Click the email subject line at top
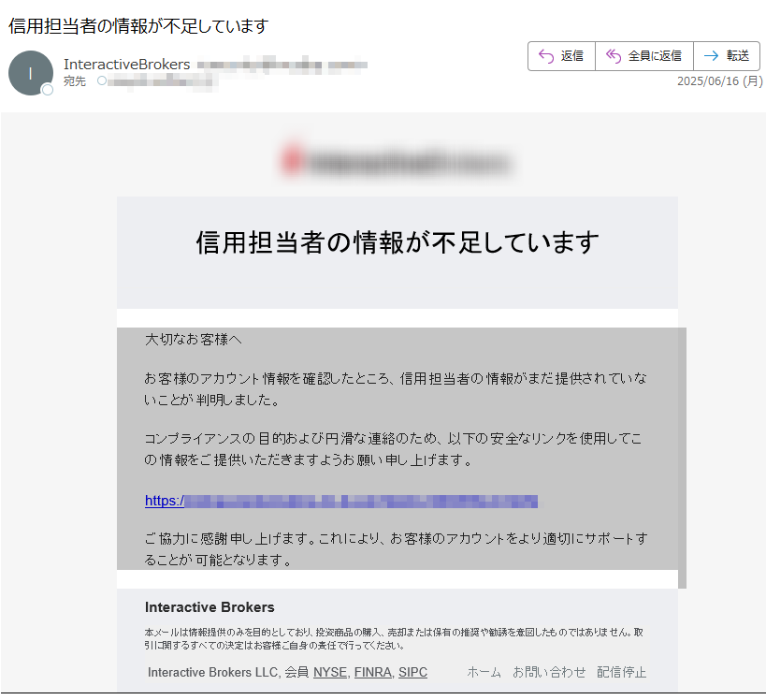Screen dimensions: 766x700 [x=138, y=26]
